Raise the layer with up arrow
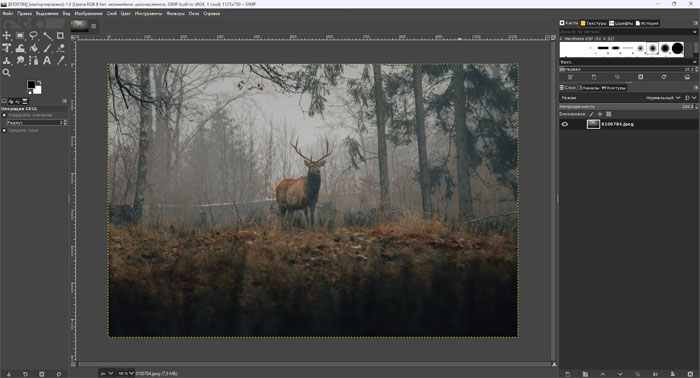 [x=603, y=374]
